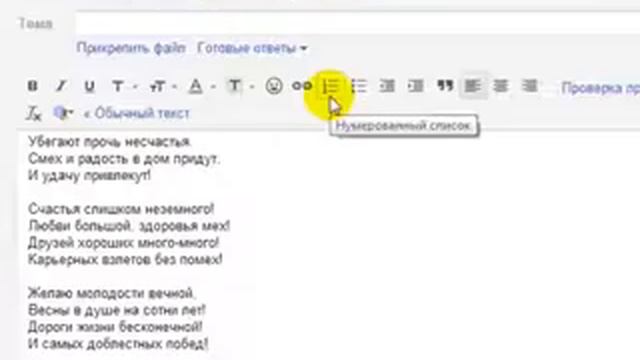The width and height of the screenshot is (640, 360).
Task: Open the text color picker
Action: pos(201,86)
